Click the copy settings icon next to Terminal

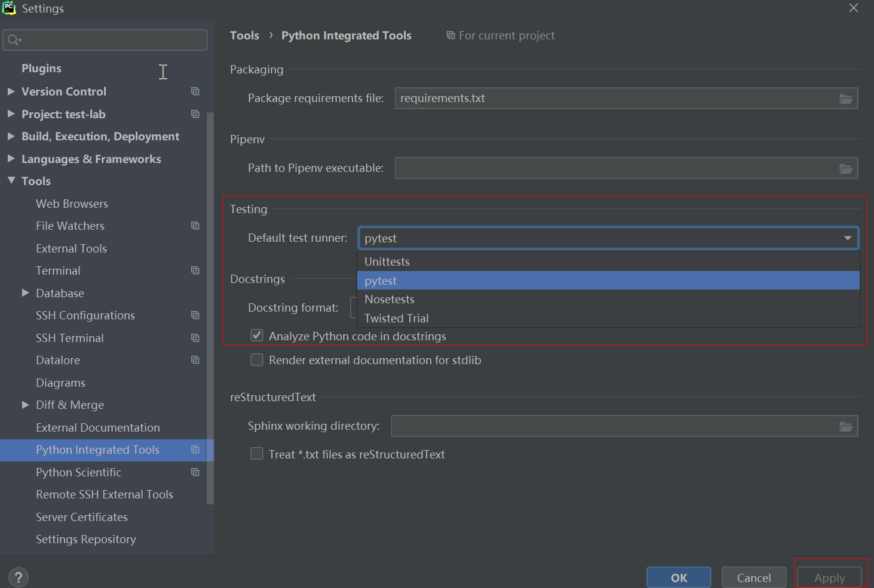(x=195, y=270)
